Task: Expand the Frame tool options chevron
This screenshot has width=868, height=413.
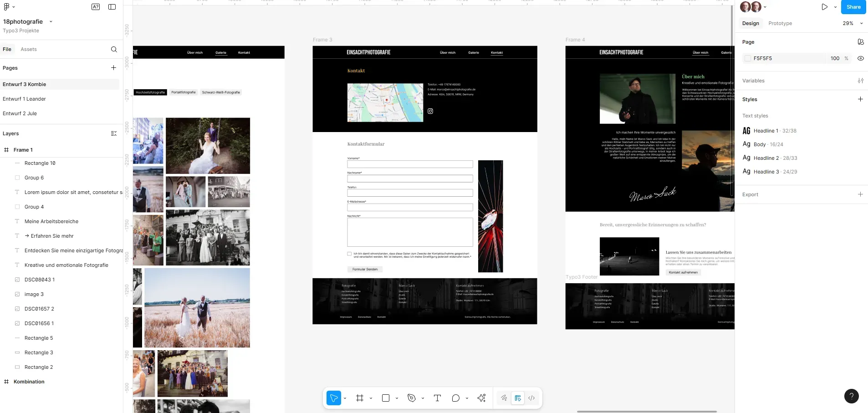Action: 371,398
